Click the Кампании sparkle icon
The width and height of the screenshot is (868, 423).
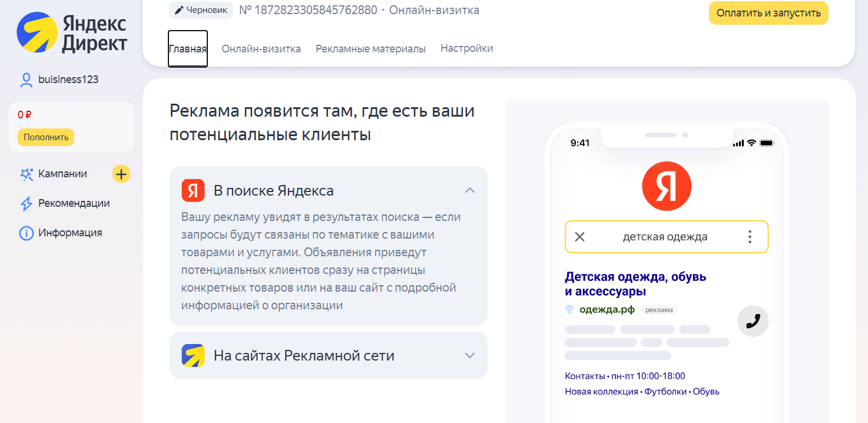pos(26,174)
